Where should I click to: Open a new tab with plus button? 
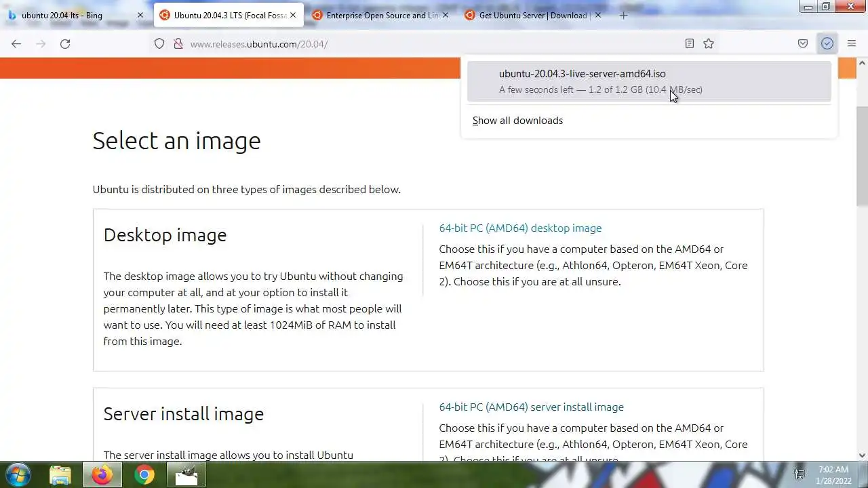click(624, 15)
